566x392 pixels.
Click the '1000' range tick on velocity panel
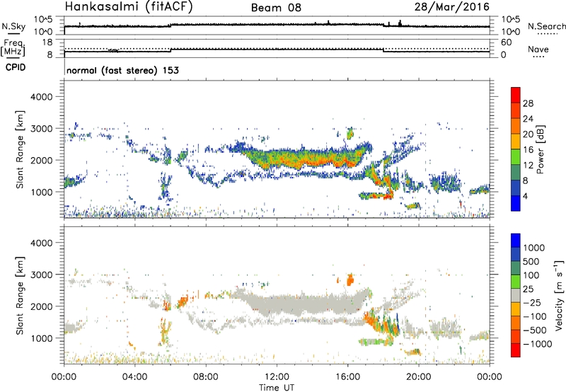[42, 338]
